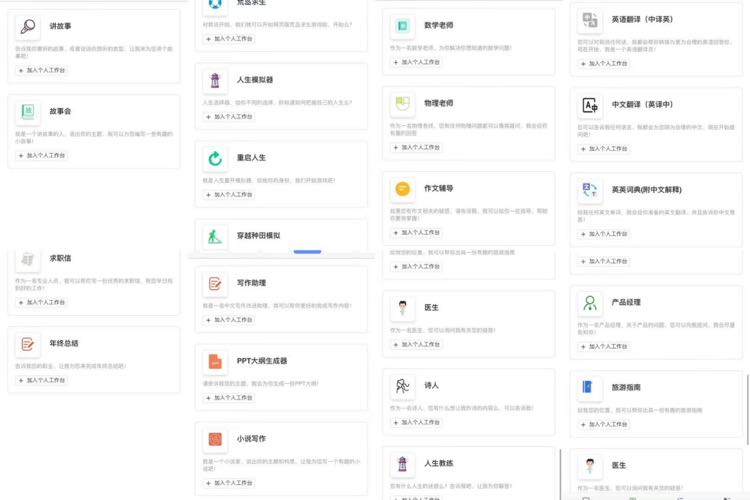Click 加入个人工作台 under 重启人生
The image size is (750, 500).
[229, 195]
